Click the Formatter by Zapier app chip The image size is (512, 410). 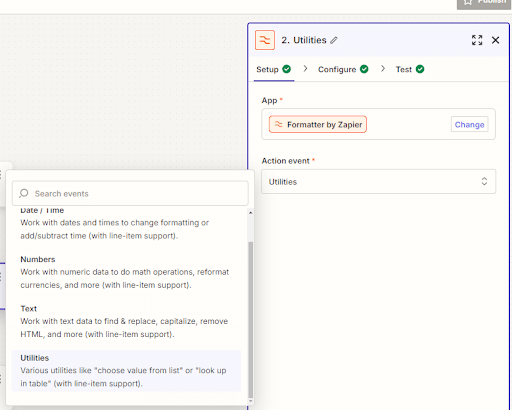318,124
